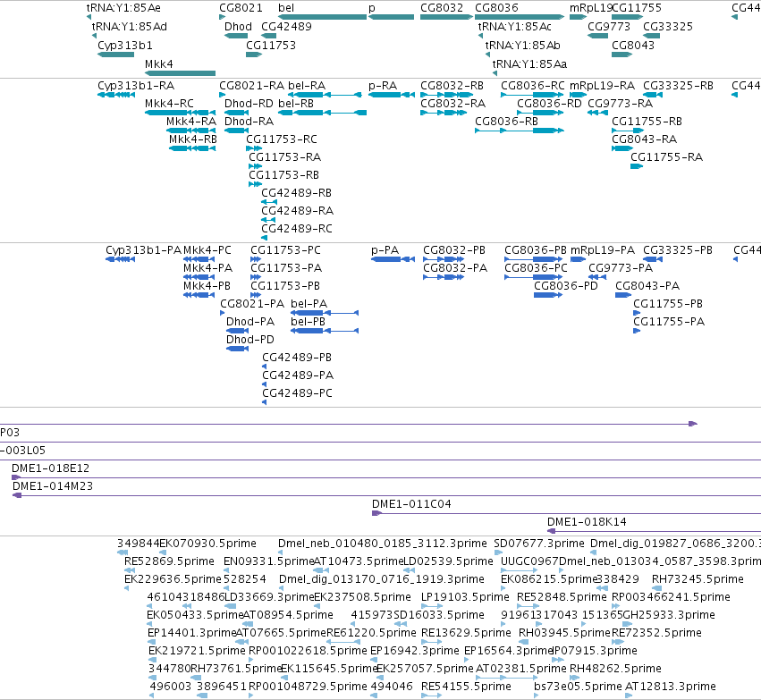Select the Mkk4-RC transcript label
This screenshot has height=700, width=761.
click(169, 104)
